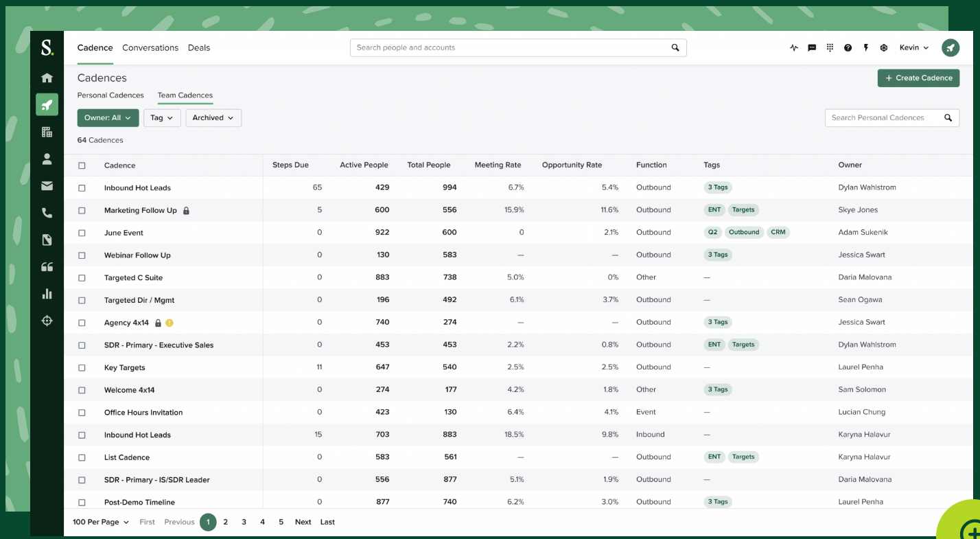
Task: Open the Help question mark icon
Action: [x=848, y=47]
